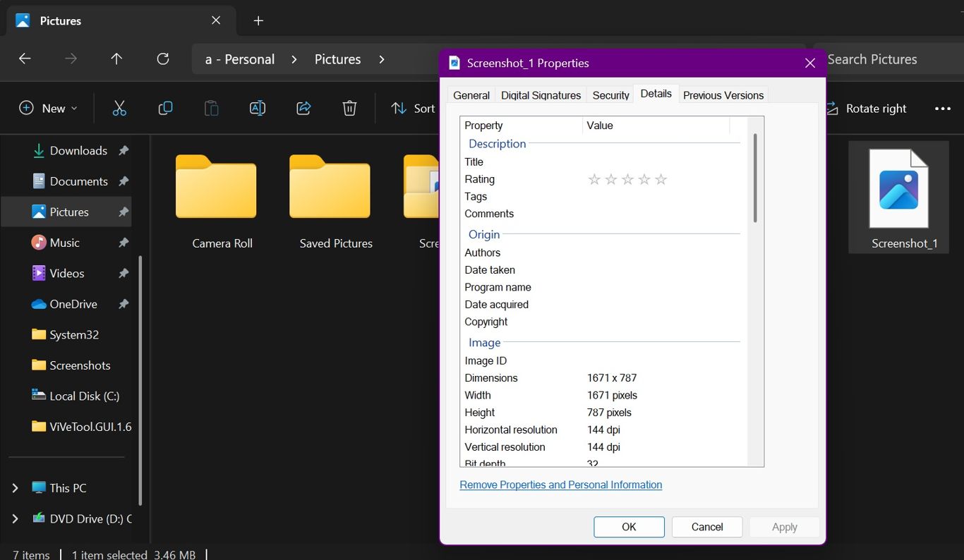The width and height of the screenshot is (964, 560).
Task: Click the Rotate right toolbar icon
Action: (831, 108)
